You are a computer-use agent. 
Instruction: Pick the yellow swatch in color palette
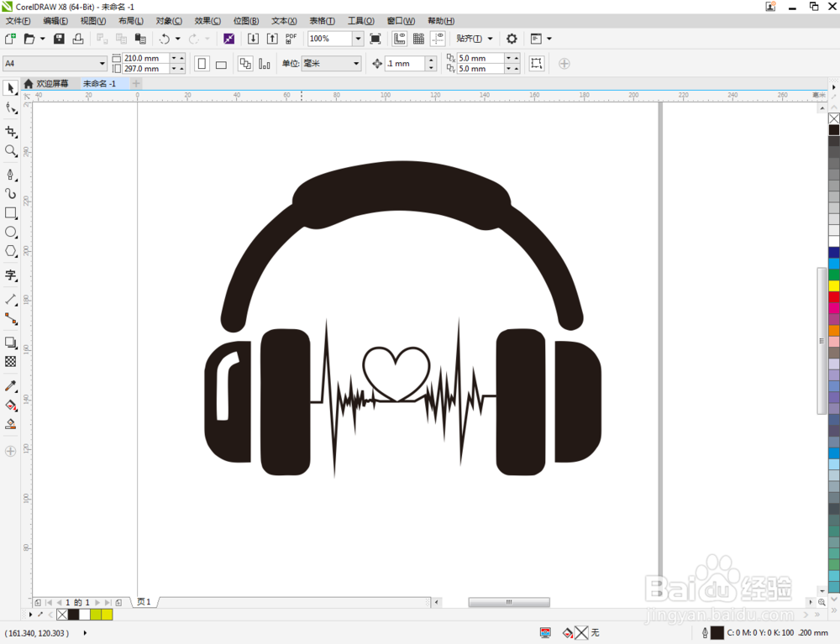click(834, 285)
